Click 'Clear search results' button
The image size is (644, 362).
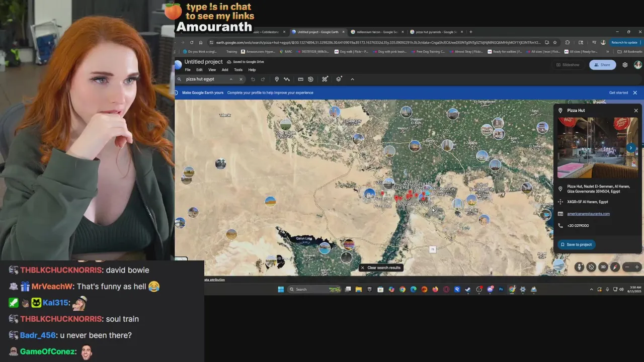(x=381, y=267)
